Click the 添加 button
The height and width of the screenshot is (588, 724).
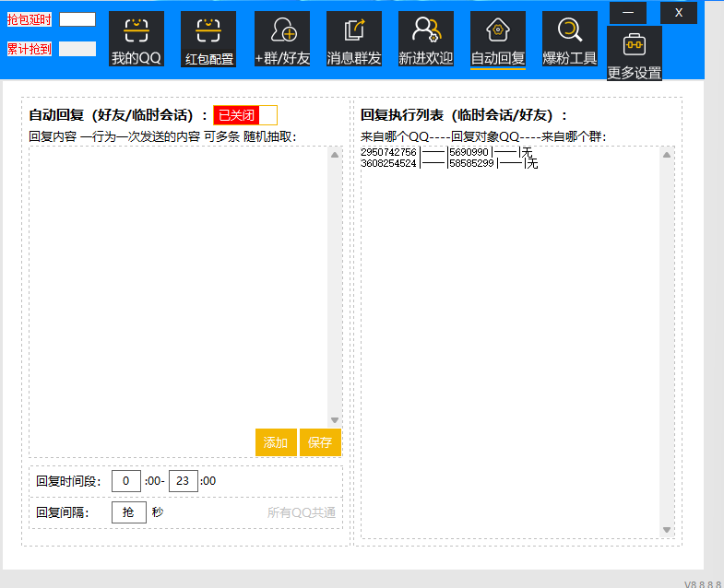tap(276, 442)
